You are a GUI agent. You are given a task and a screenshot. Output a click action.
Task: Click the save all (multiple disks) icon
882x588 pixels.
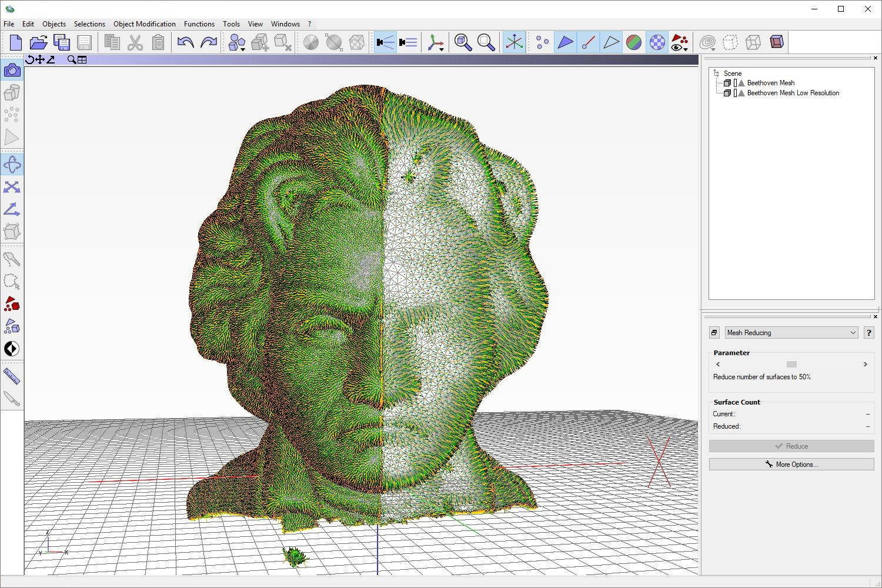pos(61,42)
